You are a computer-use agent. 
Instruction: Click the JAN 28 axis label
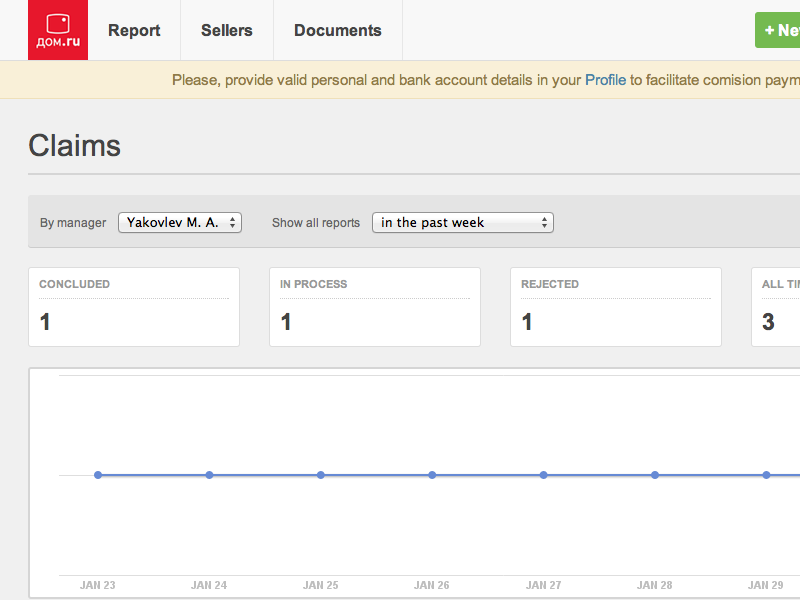[655, 585]
